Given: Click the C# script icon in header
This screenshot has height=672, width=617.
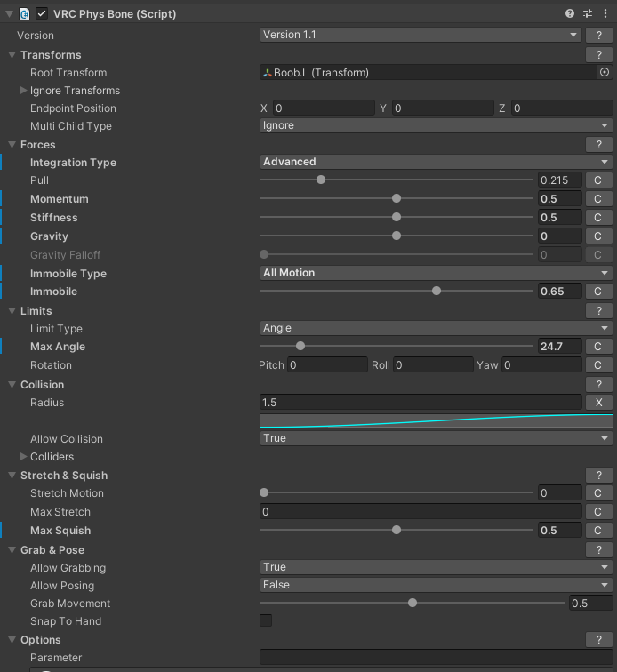Looking at the screenshot, I should point(24,13).
